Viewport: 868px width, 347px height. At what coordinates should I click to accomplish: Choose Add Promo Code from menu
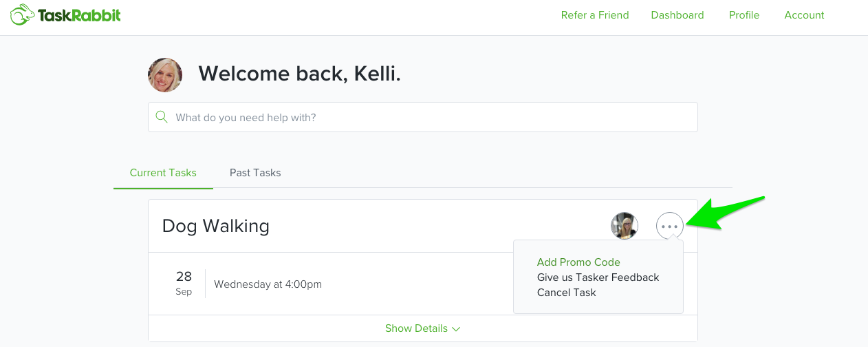578,262
